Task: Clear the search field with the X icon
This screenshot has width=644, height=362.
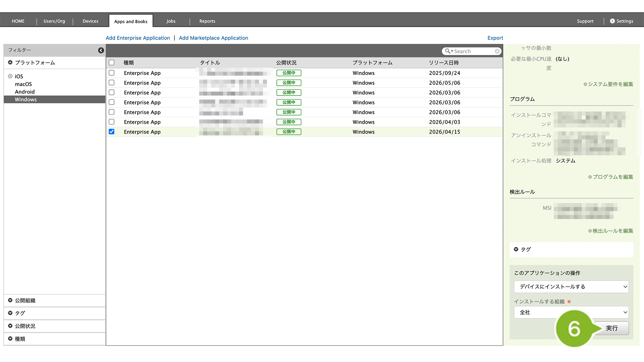Action: (497, 51)
